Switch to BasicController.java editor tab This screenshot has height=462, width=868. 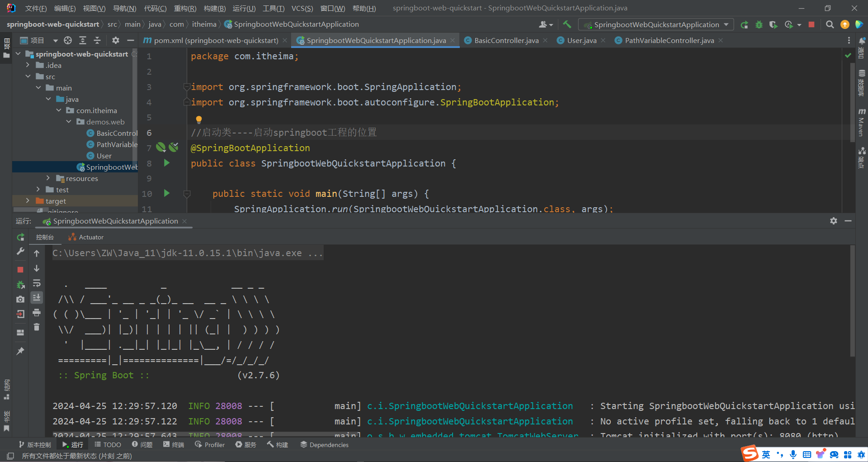(x=506, y=40)
